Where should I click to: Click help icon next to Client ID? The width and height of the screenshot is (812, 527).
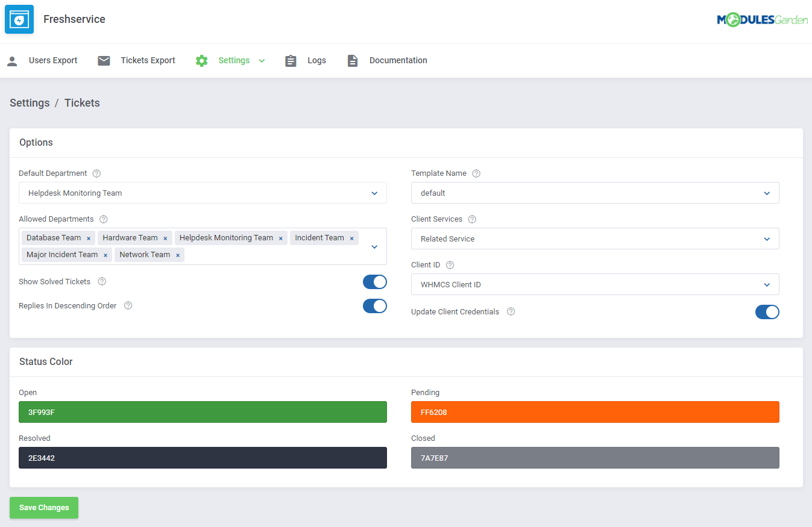(450, 265)
